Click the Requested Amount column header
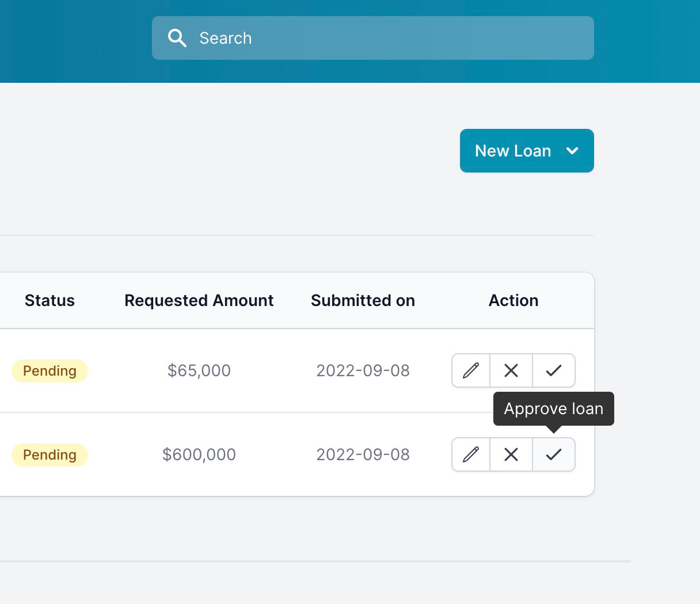 [x=199, y=300]
